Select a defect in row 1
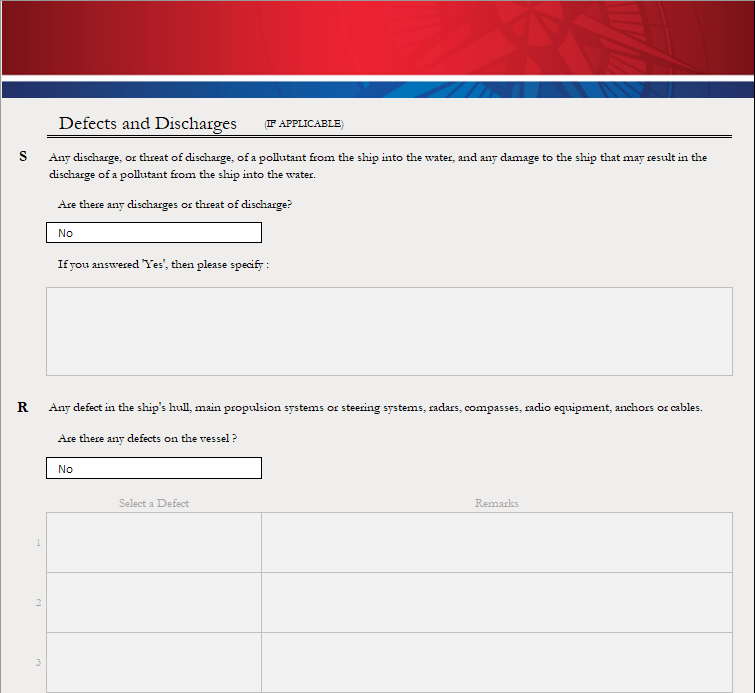The image size is (755, 693). pos(154,543)
